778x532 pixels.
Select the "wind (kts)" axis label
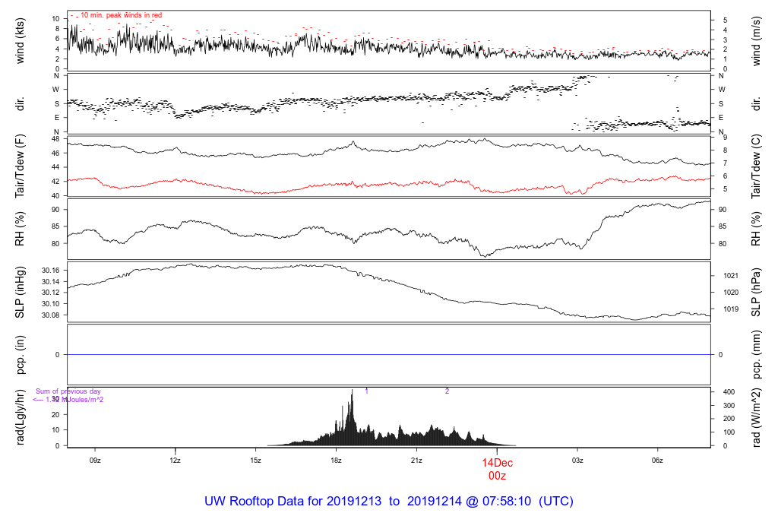(x=20, y=41)
